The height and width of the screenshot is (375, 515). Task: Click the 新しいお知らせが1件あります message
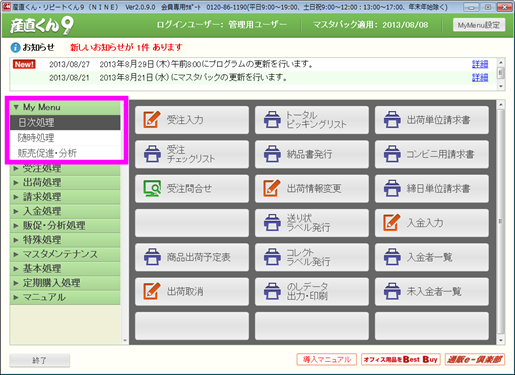[126, 47]
